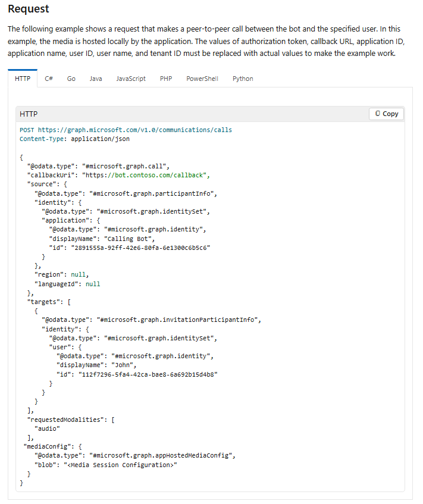Click the displayName "John" line
The width and height of the screenshot is (423, 504).
click(96, 365)
